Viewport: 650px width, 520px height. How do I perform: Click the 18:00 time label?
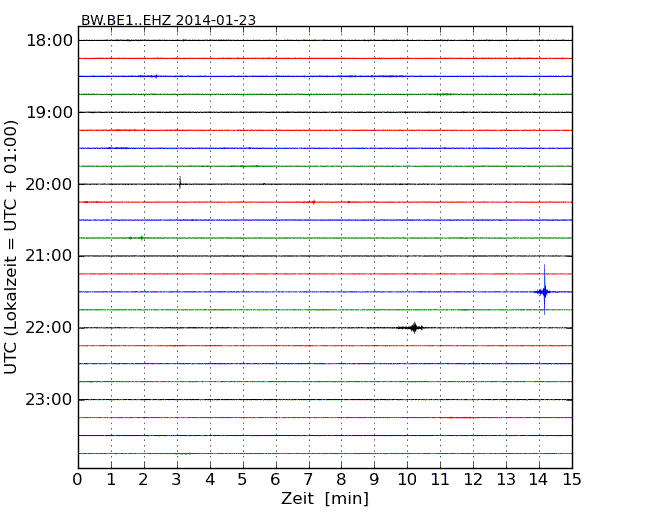[x=49, y=41]
